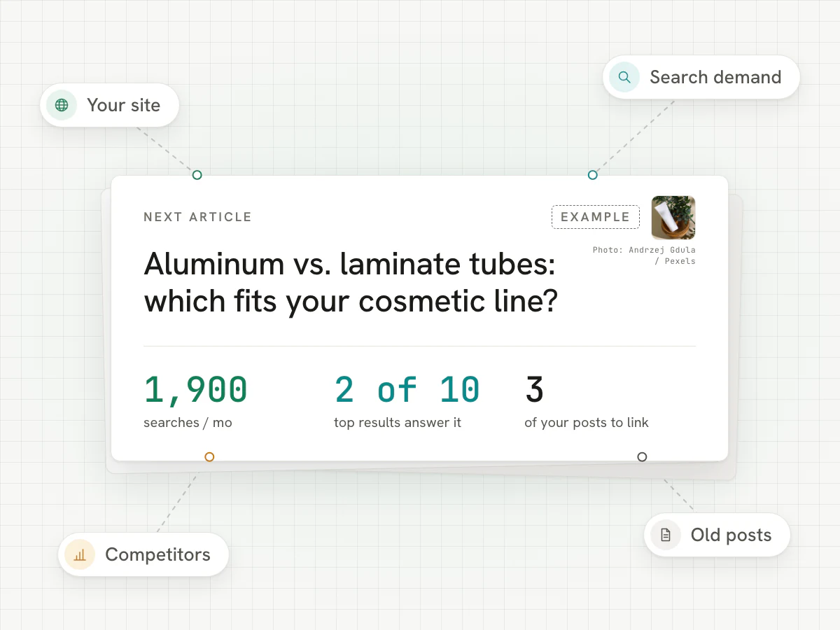Click the bar chart icon in Competitors pill
840x630 pixels.
click(x=80, y=555)
